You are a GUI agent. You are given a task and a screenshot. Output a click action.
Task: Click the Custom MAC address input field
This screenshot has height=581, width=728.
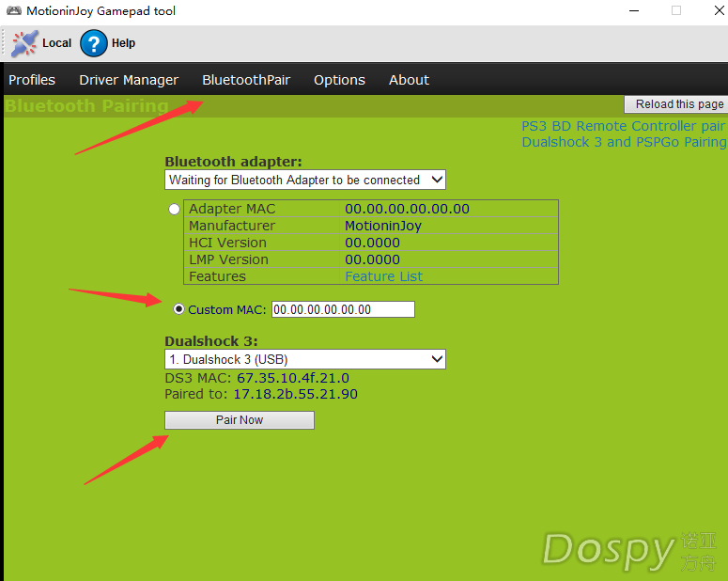(x=343, y=309)
